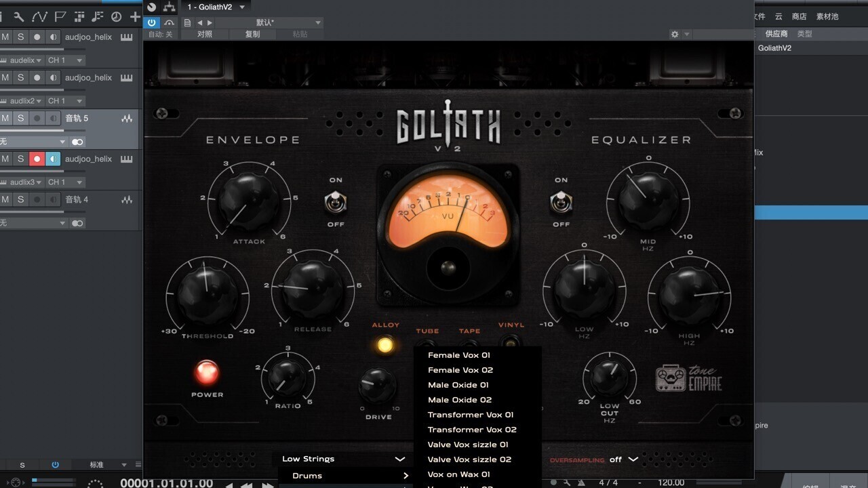Viewport: 868px width, 488px height.
Task: Click the 120.00 tempo field
Action: point(671,483)
